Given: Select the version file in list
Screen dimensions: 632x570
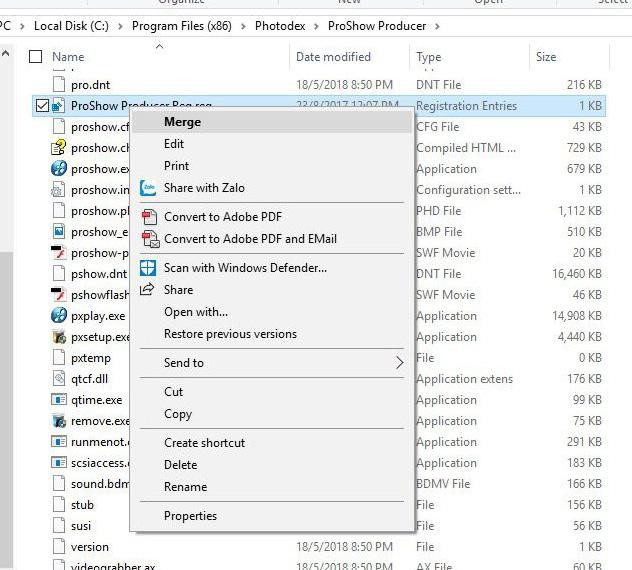Looking at the screenshot, I should pyautogui.click(x=90, y=547).
